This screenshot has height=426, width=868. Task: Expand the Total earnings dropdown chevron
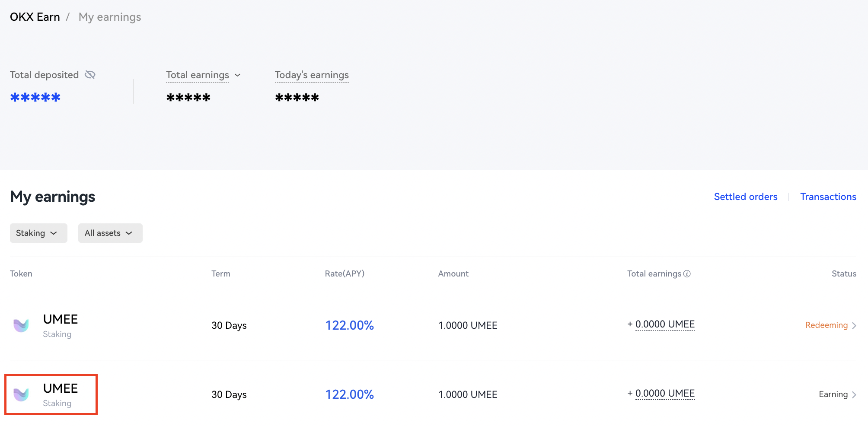(237, 75)
